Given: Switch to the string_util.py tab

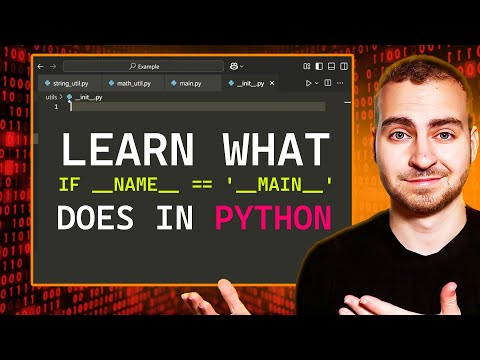Looking at the screenshot, I should (69, 83).
